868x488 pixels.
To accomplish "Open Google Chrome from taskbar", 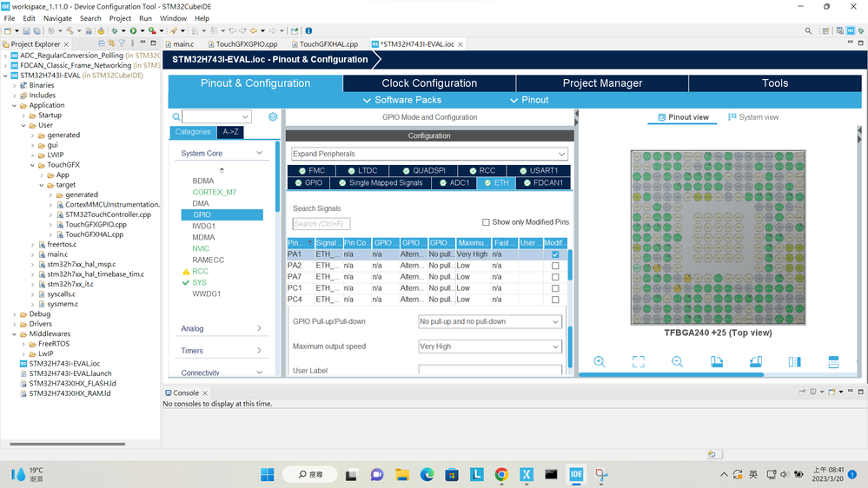I will tap(501, 474).
